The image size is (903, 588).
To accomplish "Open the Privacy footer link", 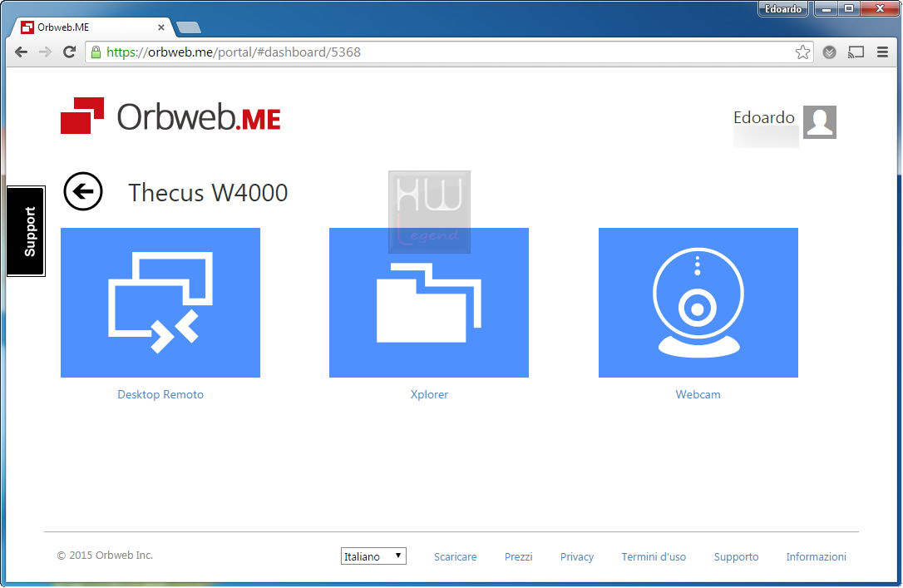I will pos(576,557).
